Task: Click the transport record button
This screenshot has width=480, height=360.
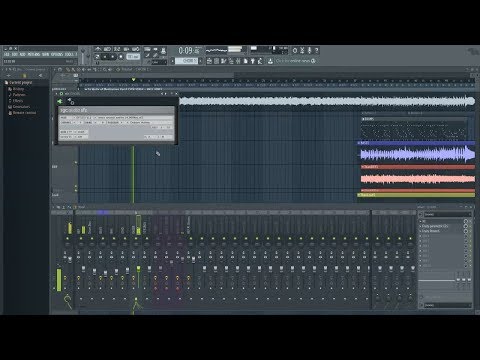Action: point(121,57)
